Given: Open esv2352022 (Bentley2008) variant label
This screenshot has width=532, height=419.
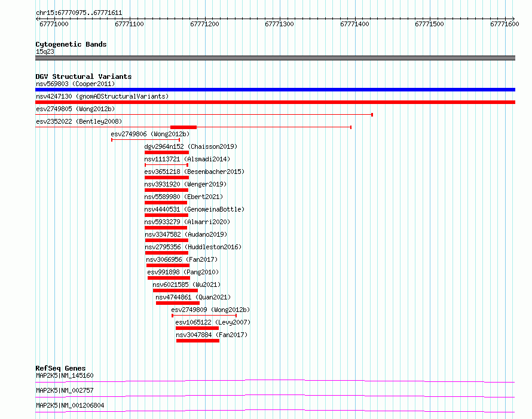Looking at the screenshot, I should [79, 121].
